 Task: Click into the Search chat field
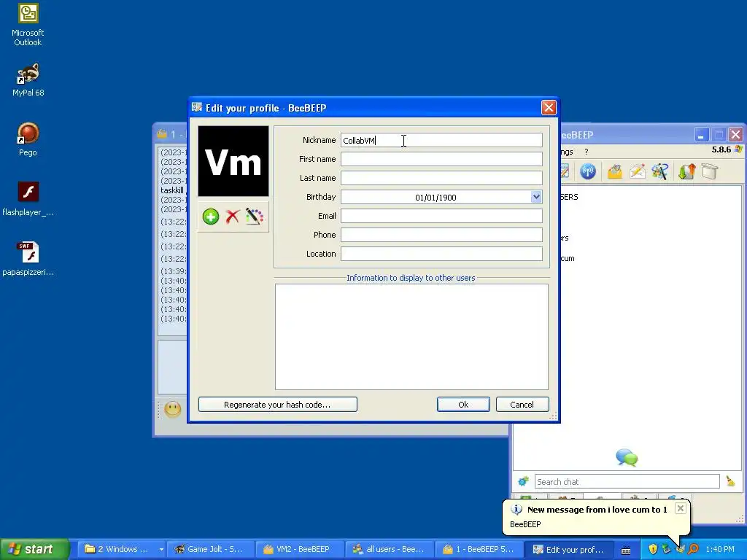(x=627, y=481)
